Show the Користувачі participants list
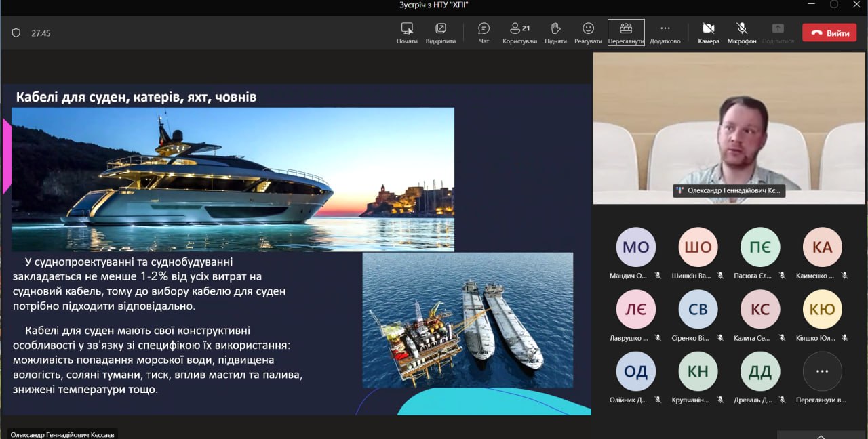 click(519, 28)
